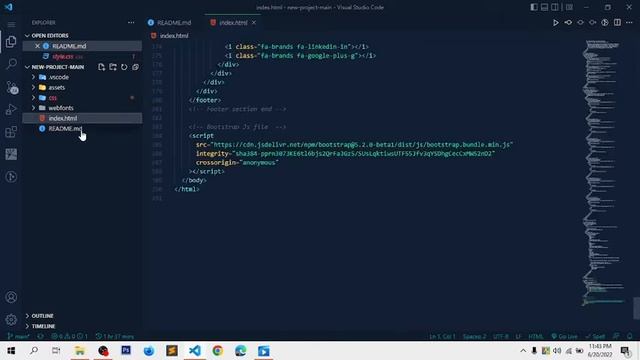Click Spaces: 2 indentation setting
Viewport: 640px width, 360px height.
pyautogui.click(x=474, y=336)
